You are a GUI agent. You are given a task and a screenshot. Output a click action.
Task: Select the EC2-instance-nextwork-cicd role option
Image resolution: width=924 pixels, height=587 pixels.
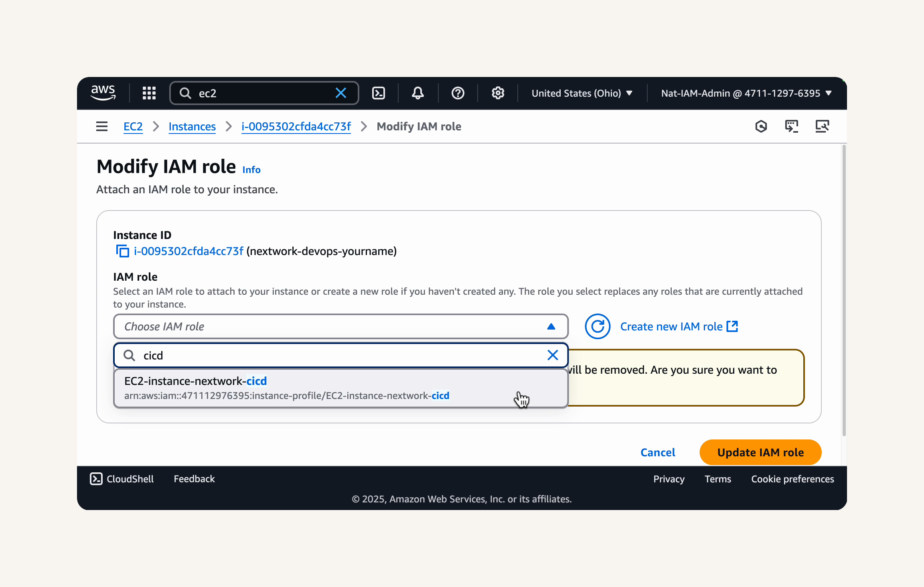[x=341, y=388]
